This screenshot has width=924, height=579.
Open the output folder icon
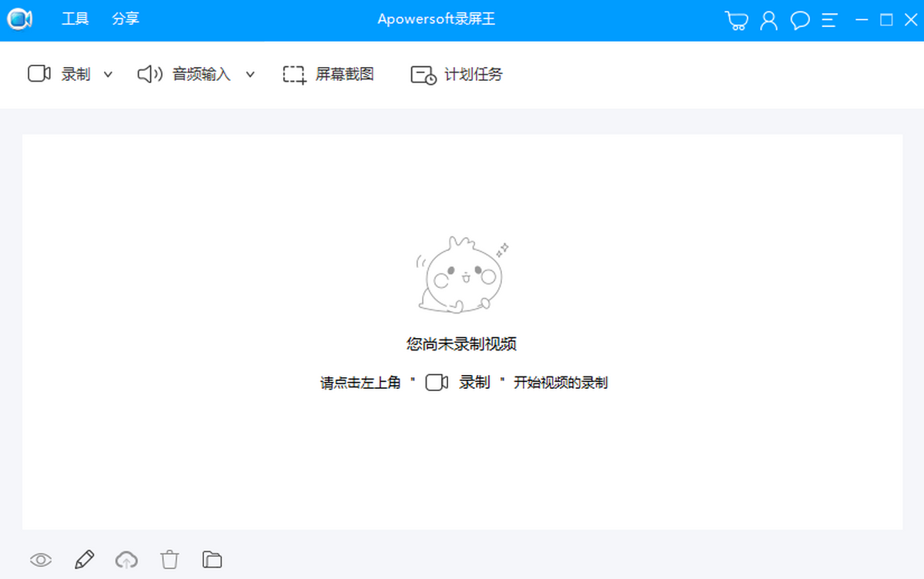pos(212,560)
